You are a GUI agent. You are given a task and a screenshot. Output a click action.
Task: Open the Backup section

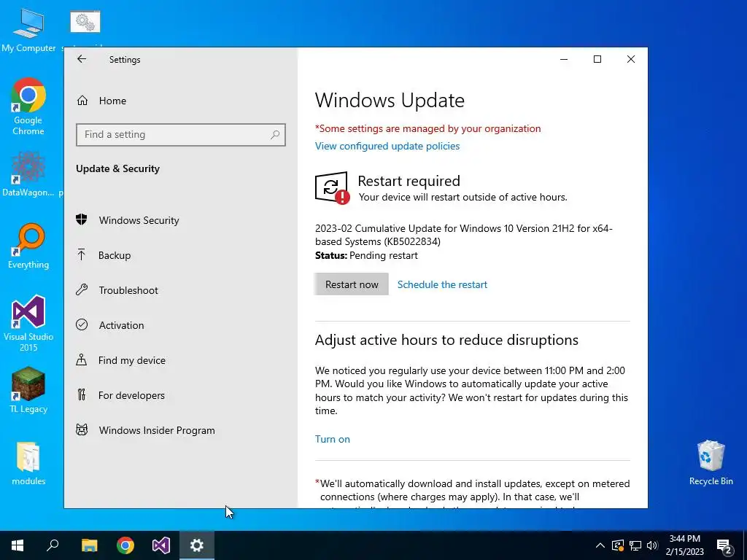click(x=115, y=255)
